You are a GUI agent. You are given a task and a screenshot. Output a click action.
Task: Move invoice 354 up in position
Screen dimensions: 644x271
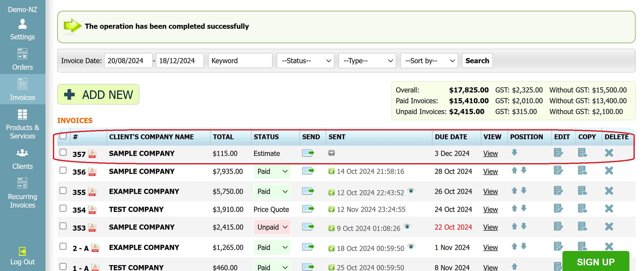[x=514, y=208]
